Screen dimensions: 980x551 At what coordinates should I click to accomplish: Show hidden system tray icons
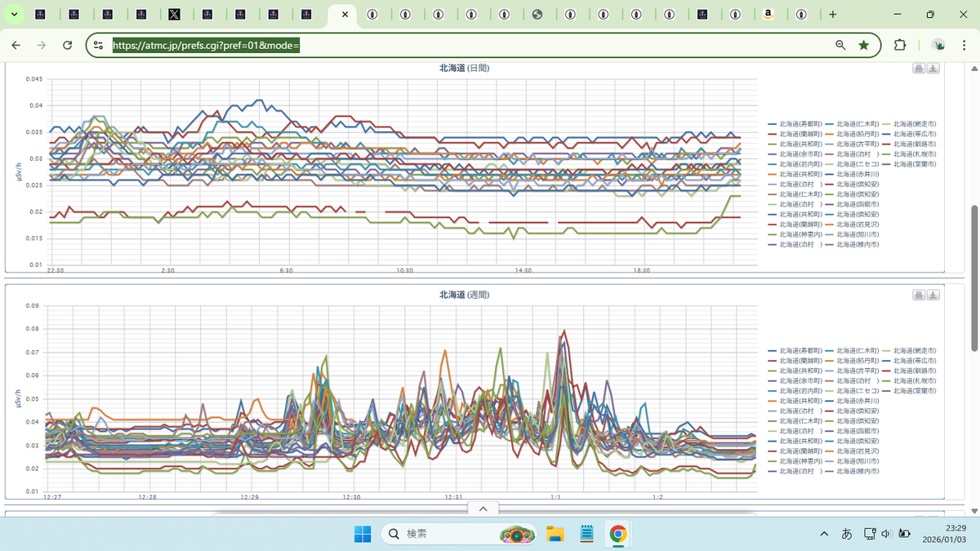pyautogui.click(x=824, y=534)
